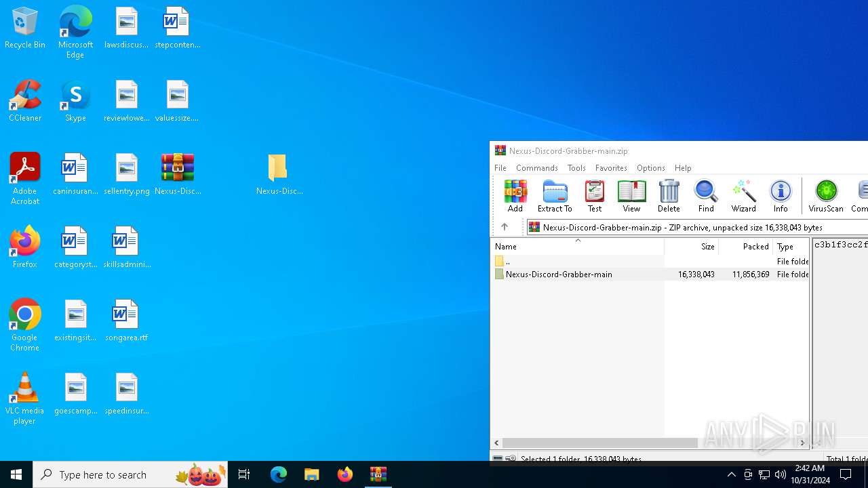Select the CCleaner desktop icon
The image size is (868, 488).
click(x=24, y=100)
